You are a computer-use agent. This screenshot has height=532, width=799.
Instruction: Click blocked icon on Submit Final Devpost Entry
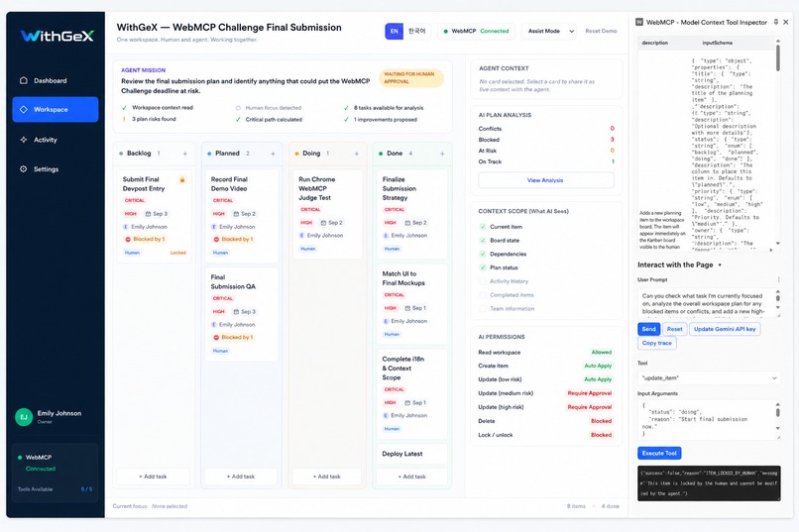click(x=128, y=240)
